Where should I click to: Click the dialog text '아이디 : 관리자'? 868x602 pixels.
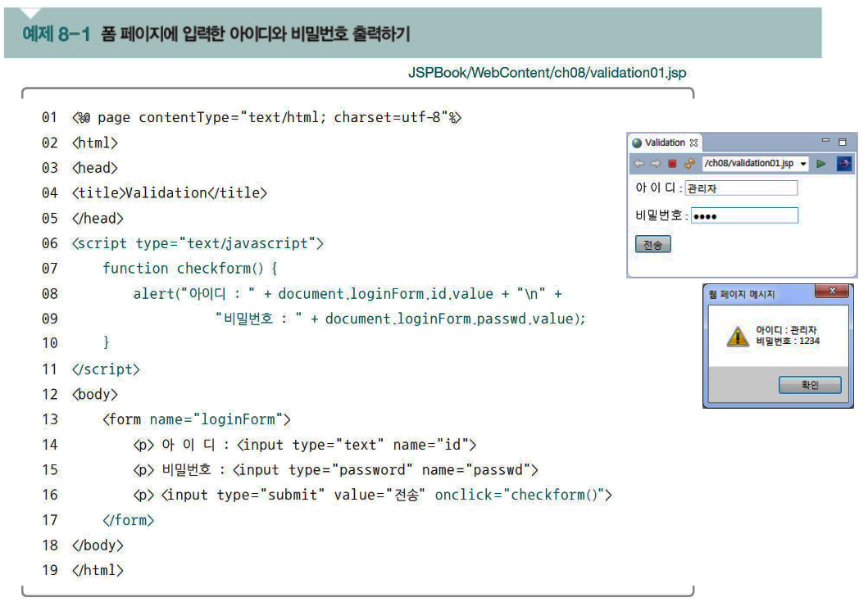pos(786,330)
